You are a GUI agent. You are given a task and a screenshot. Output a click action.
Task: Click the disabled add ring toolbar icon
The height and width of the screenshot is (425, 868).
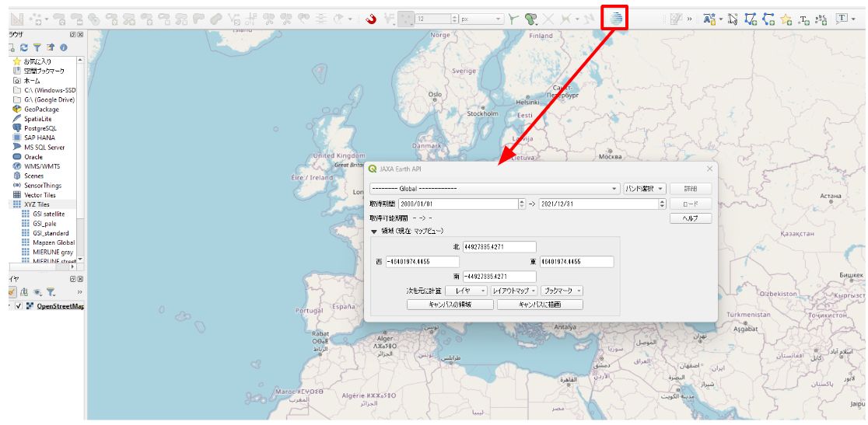click(x=112, y=19)
